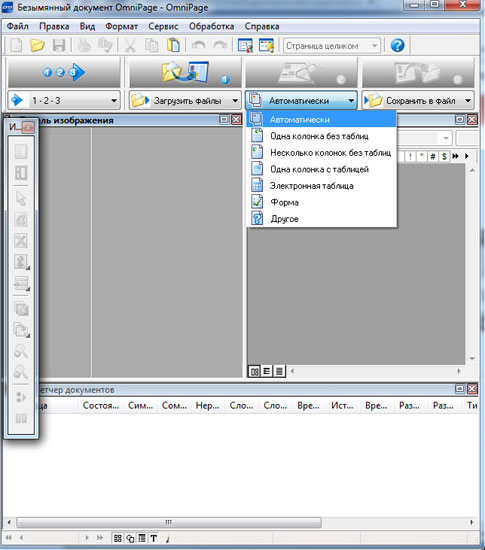Click the Redo arrow icon
485x550 pixels.
pos(220,46)
